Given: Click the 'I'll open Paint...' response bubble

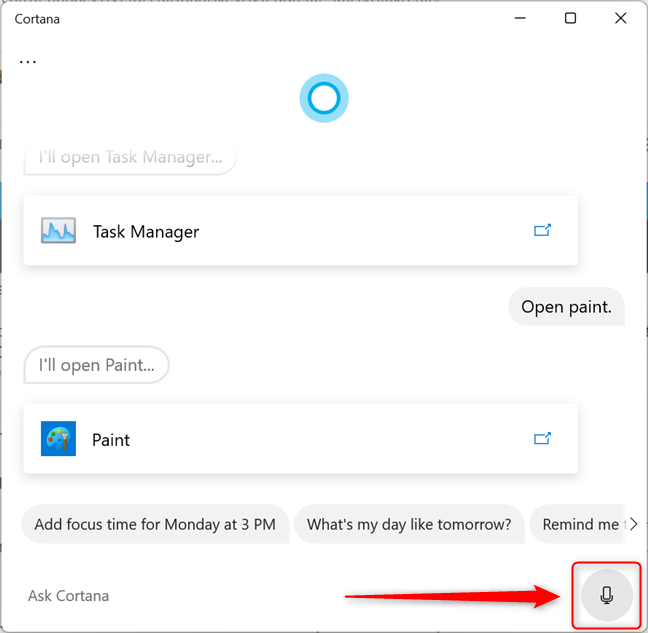Looking at the screenshot, I should point(96,365).
